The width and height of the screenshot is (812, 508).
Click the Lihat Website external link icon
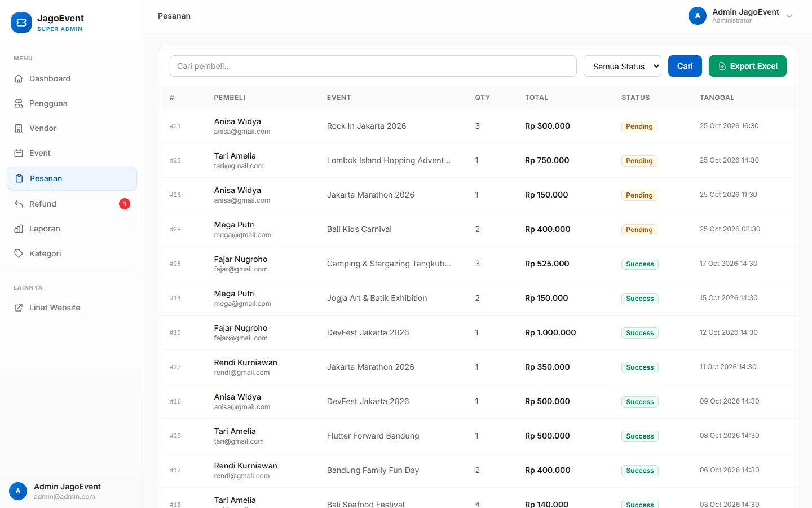[x=19, y=308]
